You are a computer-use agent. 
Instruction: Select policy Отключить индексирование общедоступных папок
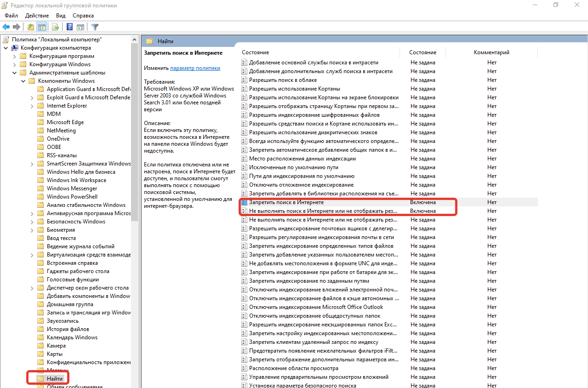pyautogui.click(x=314, y=316)
